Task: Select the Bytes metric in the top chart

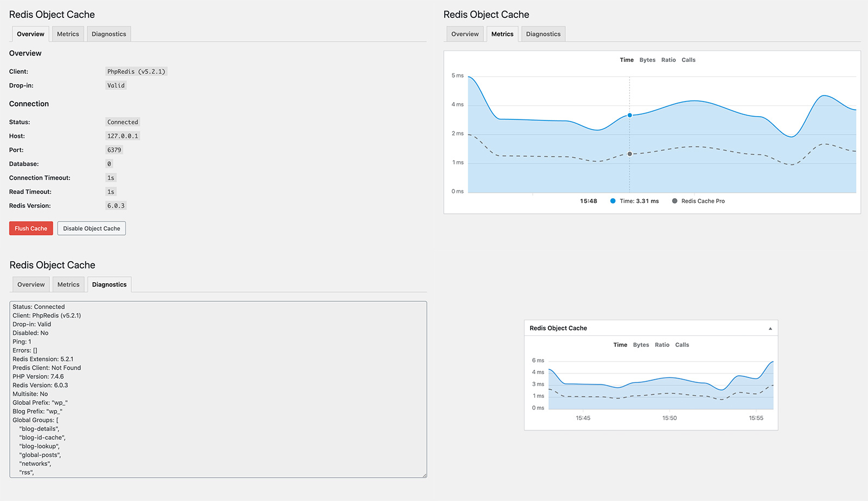Action: click(647, 60)
